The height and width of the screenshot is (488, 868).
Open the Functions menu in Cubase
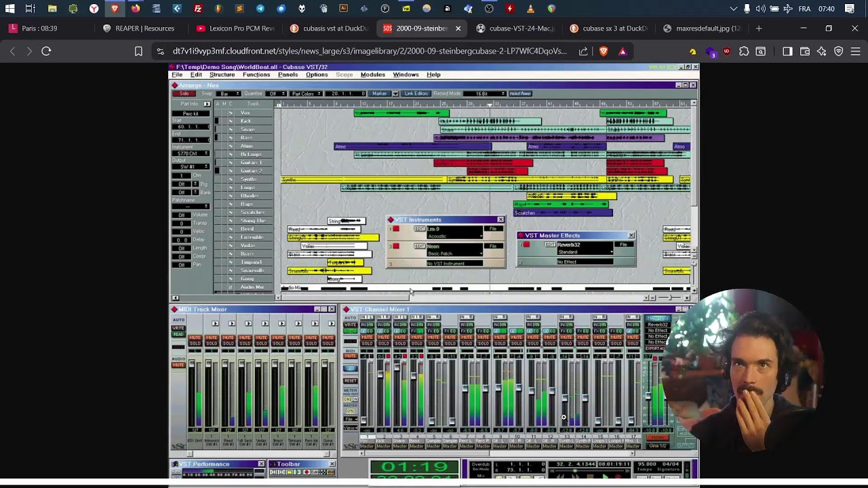pyautogui.click(x=256, y=75)
